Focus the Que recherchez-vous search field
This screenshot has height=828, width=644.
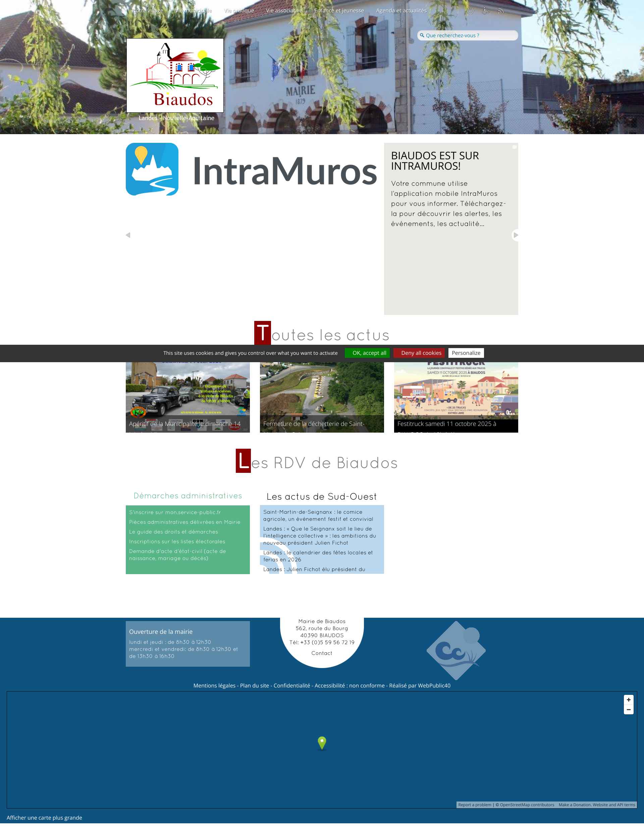(468, 35)
